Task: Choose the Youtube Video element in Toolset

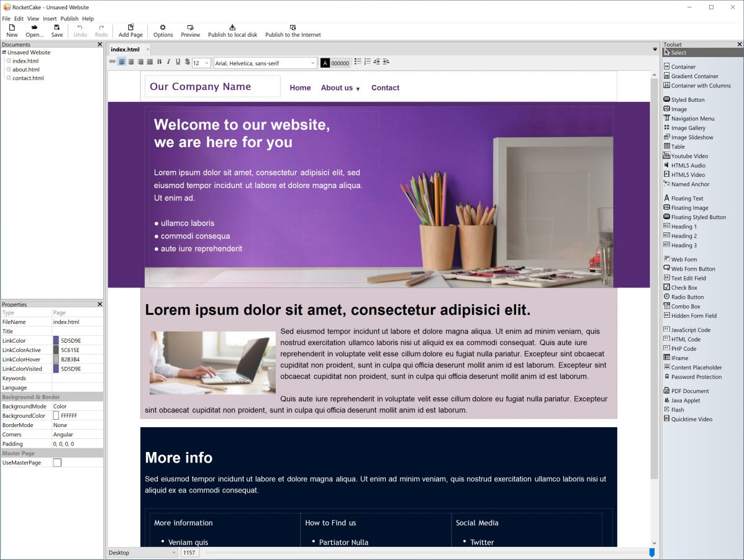Action: click(x=689, y=156)
